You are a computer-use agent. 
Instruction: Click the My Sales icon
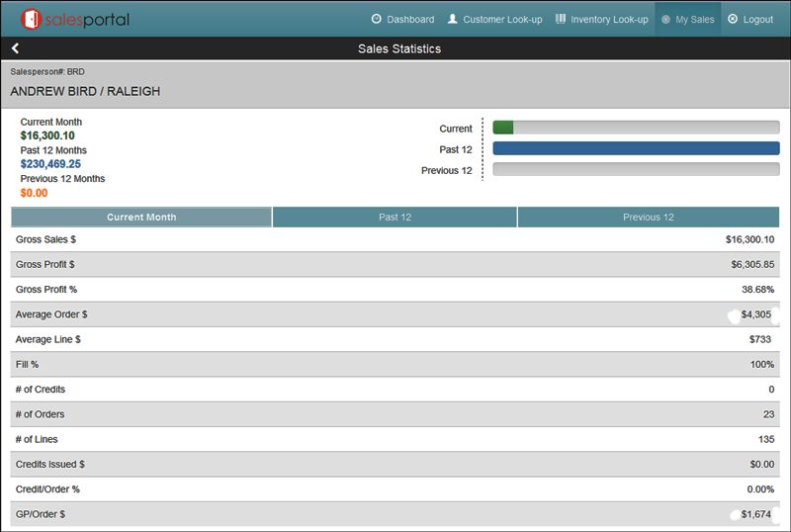tap(665, 19)
